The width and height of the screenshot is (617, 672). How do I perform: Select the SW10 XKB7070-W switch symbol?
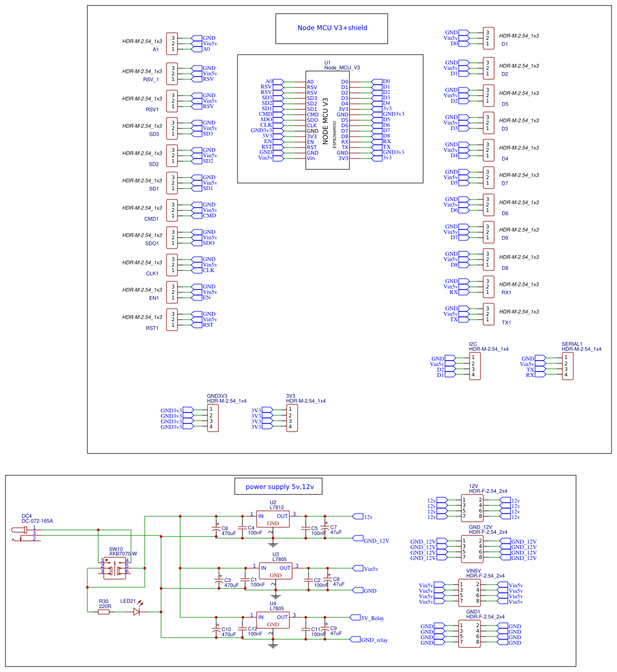pos(116,568)
